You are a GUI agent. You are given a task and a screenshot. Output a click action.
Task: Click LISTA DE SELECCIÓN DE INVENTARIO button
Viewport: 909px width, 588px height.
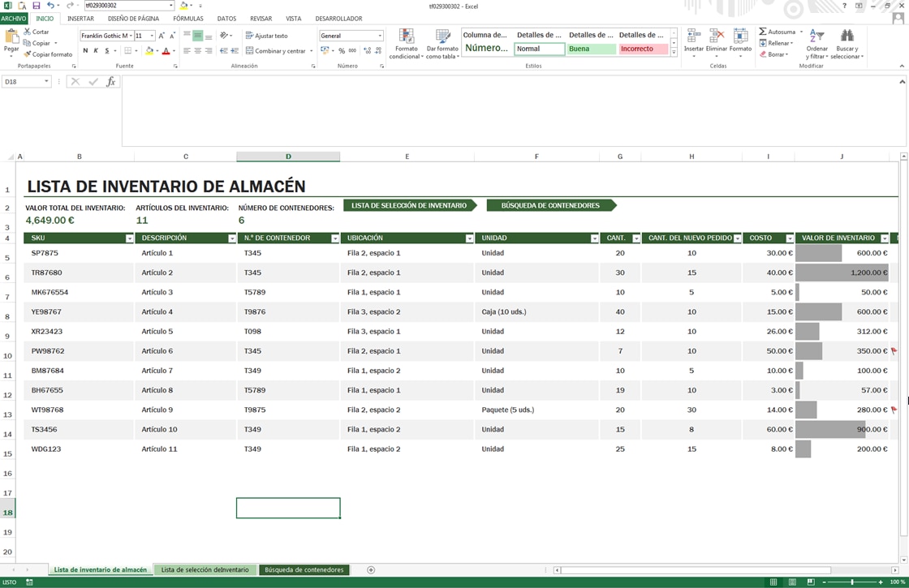(x=409, y=206)
